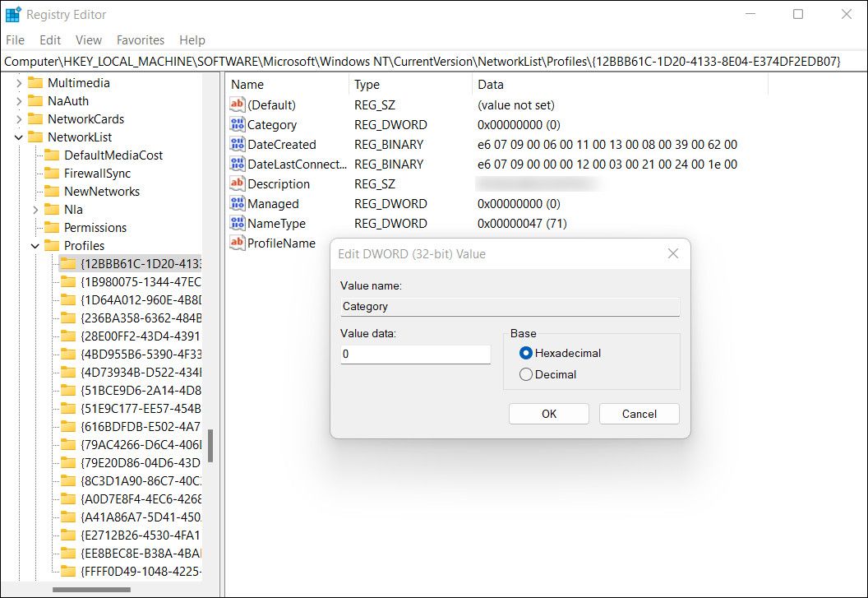The image size is (868, 598).
Task: Click the {12BBB61C-1D20 folder icon
Action: (x=68, y=264)
